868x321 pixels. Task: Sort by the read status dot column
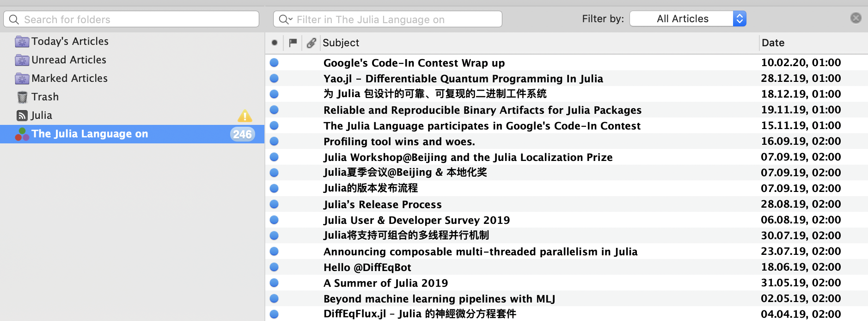pos(275,43)
